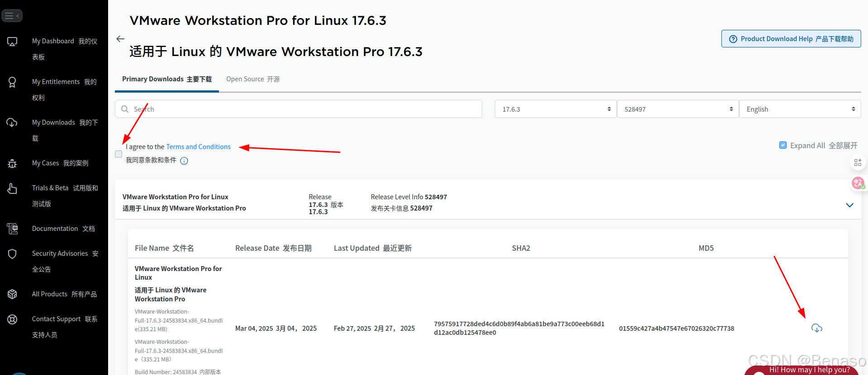The image size is (868, 375).
Task: Select Contact Support menu item
Action: tap(65, 327)
